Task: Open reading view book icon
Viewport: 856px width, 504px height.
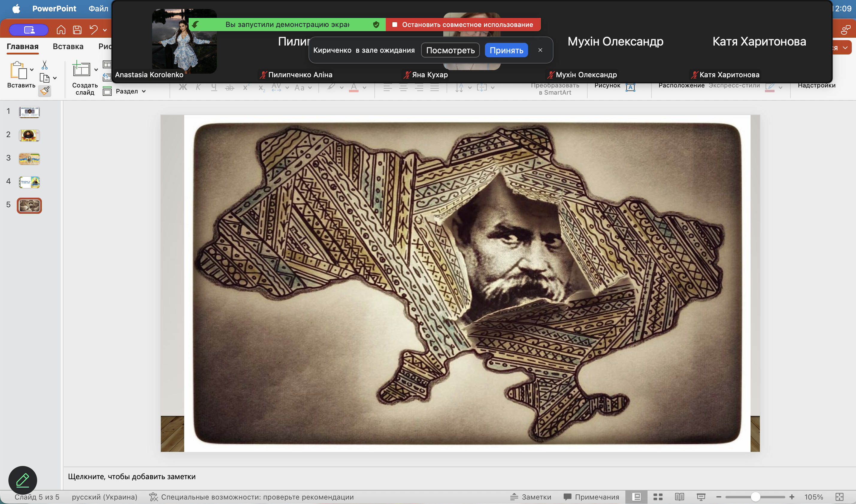Action: pos(679,497)
